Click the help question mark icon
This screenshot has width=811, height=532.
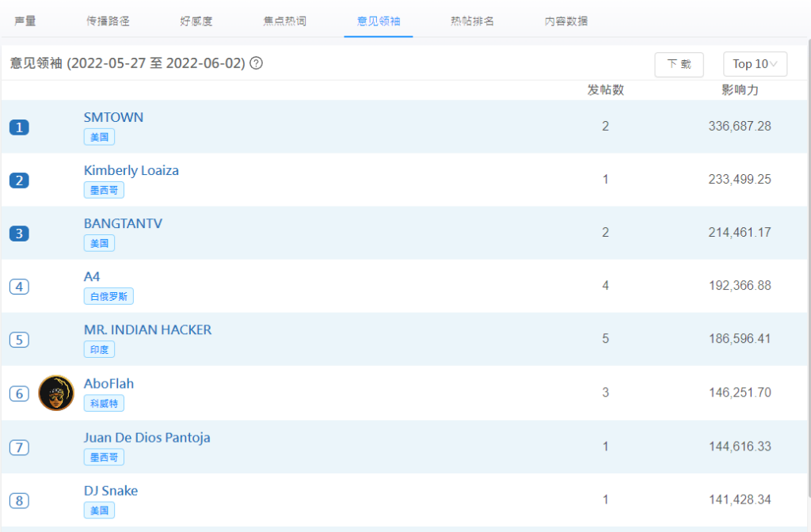click(257, 63)
